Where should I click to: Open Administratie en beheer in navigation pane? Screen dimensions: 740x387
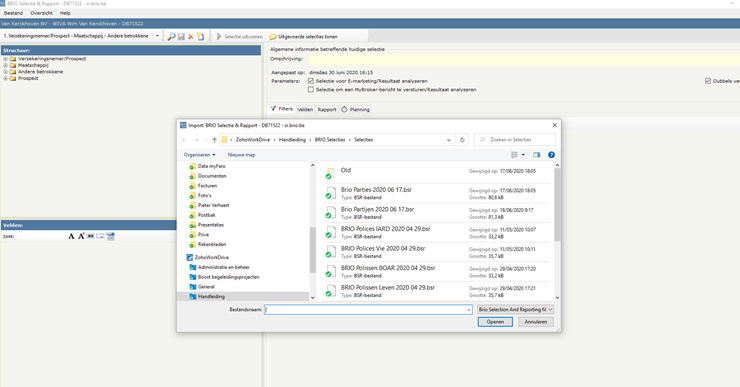coord(224,267)
